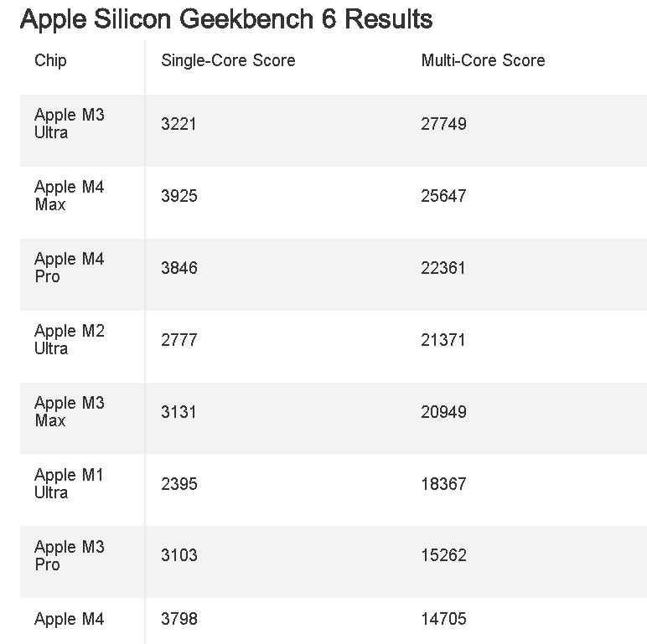Click the page title Apple Silicon Geekbench 6 Results
The image size is (647, 644).
(x=226, y=19)
